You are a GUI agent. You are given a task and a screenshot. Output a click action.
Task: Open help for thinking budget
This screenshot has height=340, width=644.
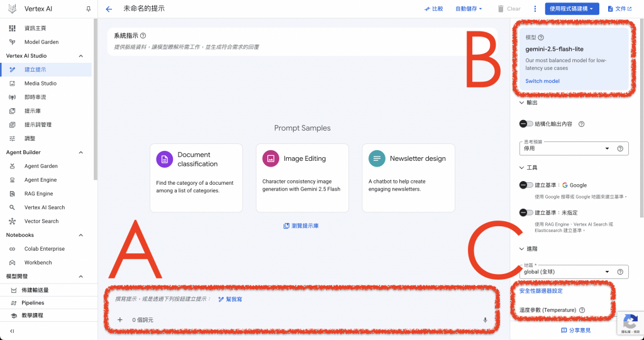click(x=620, y=149)
